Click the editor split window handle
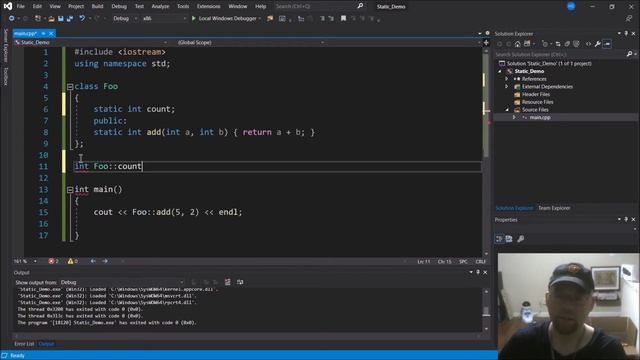 tap(486, 42)
